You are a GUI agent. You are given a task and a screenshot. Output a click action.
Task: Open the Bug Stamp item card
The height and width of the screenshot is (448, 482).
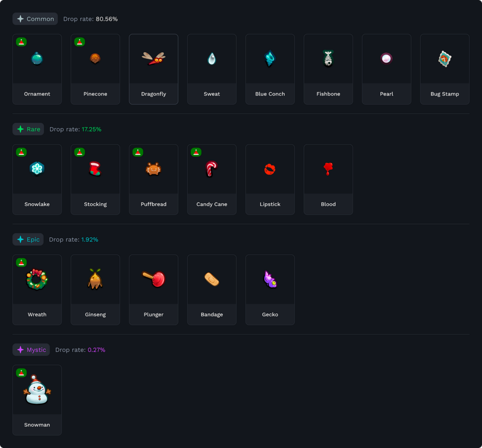444,69
